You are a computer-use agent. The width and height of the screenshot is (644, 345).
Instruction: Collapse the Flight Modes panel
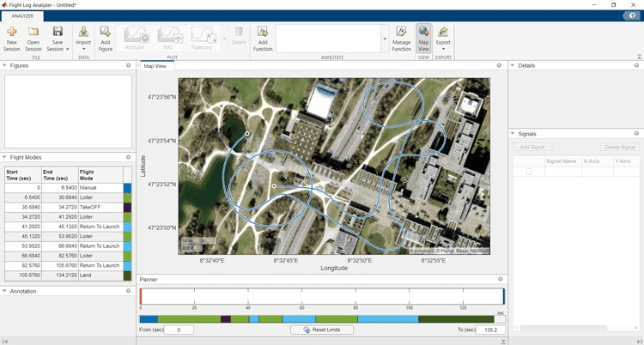point(5,158)
